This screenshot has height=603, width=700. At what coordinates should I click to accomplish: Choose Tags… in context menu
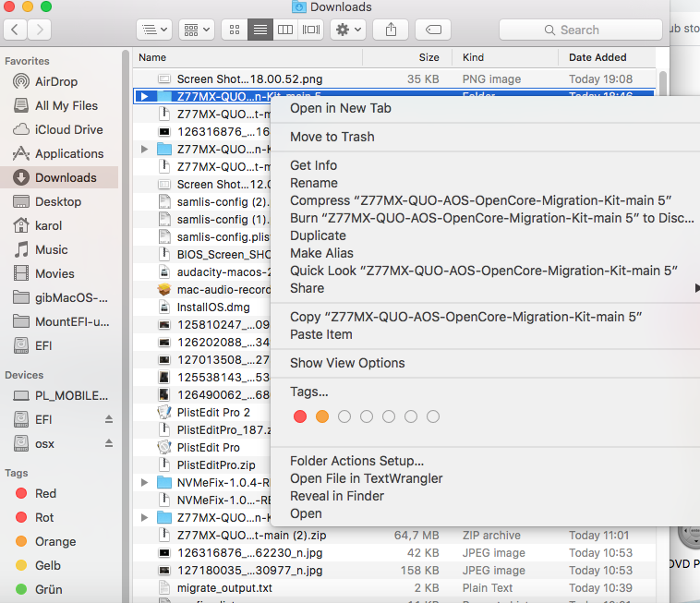(309, 392)
